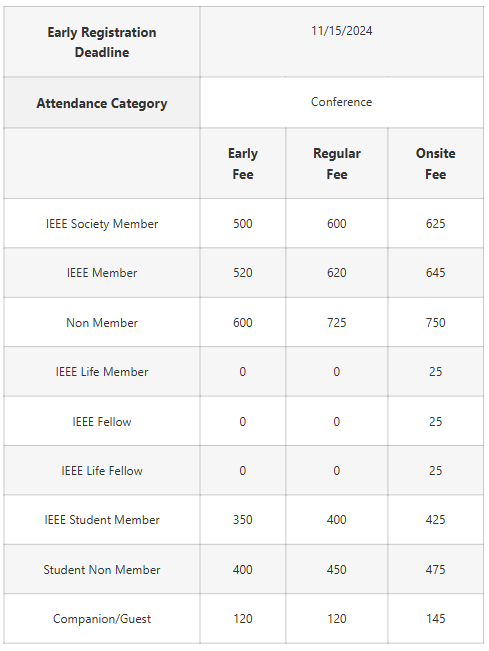Click the IEEE Member early fee 520

pos(243,273)
